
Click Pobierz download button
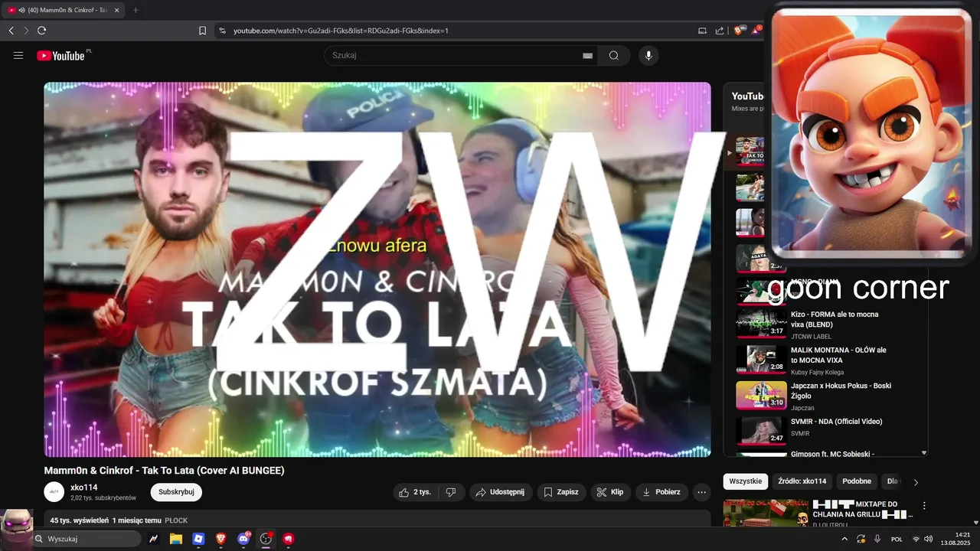[x=661, y=492]
